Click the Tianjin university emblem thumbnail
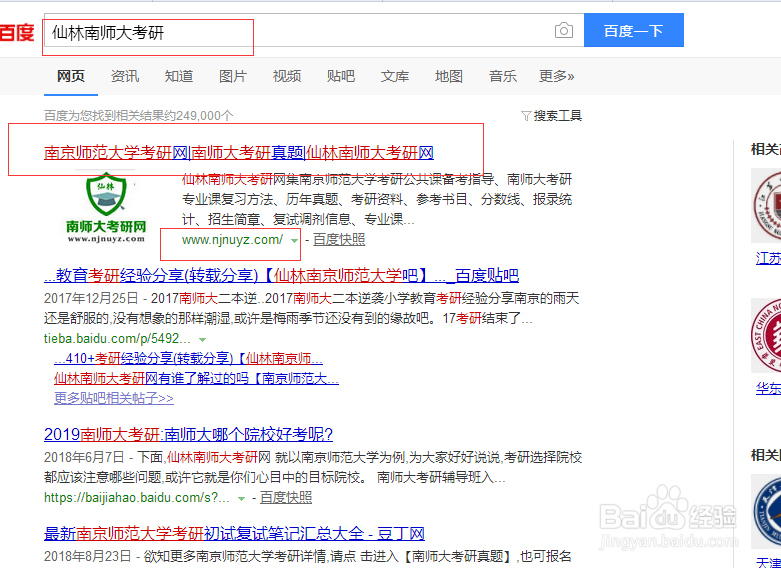 point(766,511)
